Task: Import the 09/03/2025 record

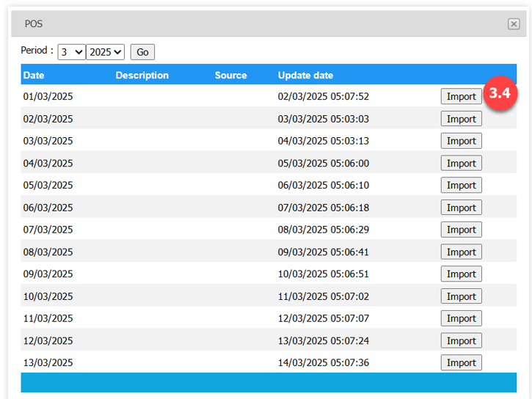Action: tap(461, 274)
